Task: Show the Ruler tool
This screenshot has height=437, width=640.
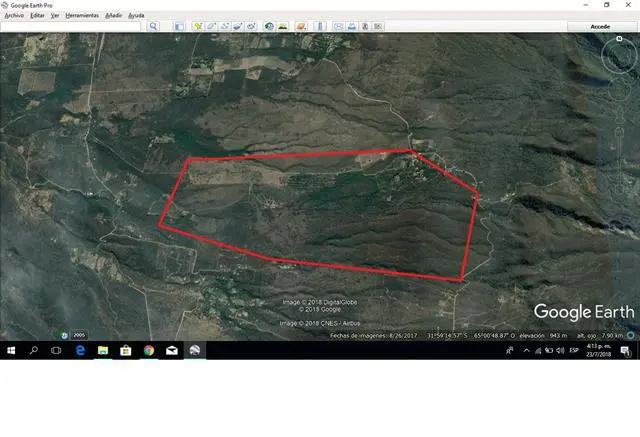Action: [320, 27]
